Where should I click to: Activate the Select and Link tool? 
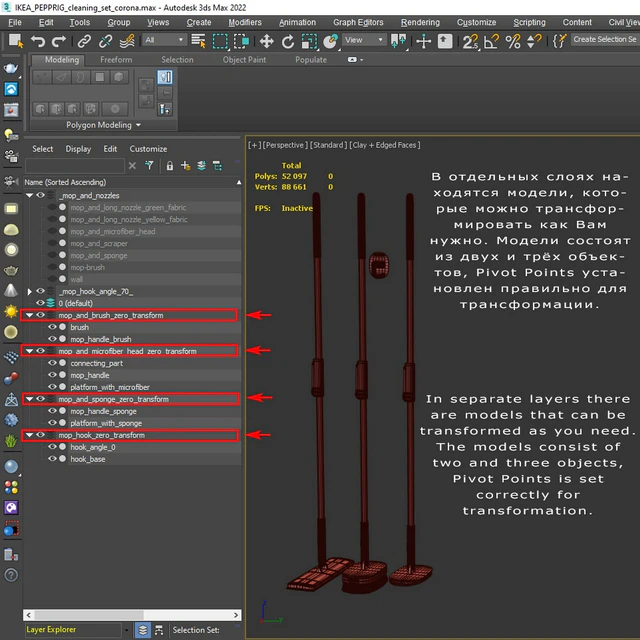click(x=84, y=41)
